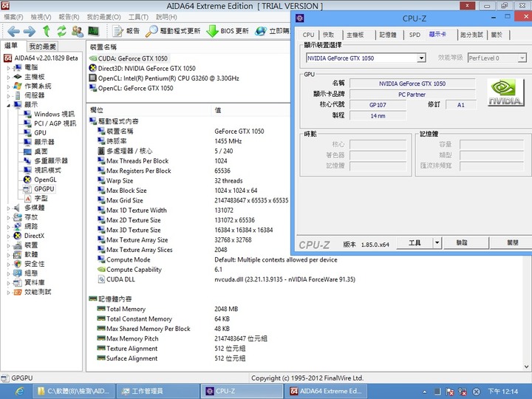Screen dimensions: 532x399
Task: Select 網路 tree item
Action: click(x=31, y=226)
